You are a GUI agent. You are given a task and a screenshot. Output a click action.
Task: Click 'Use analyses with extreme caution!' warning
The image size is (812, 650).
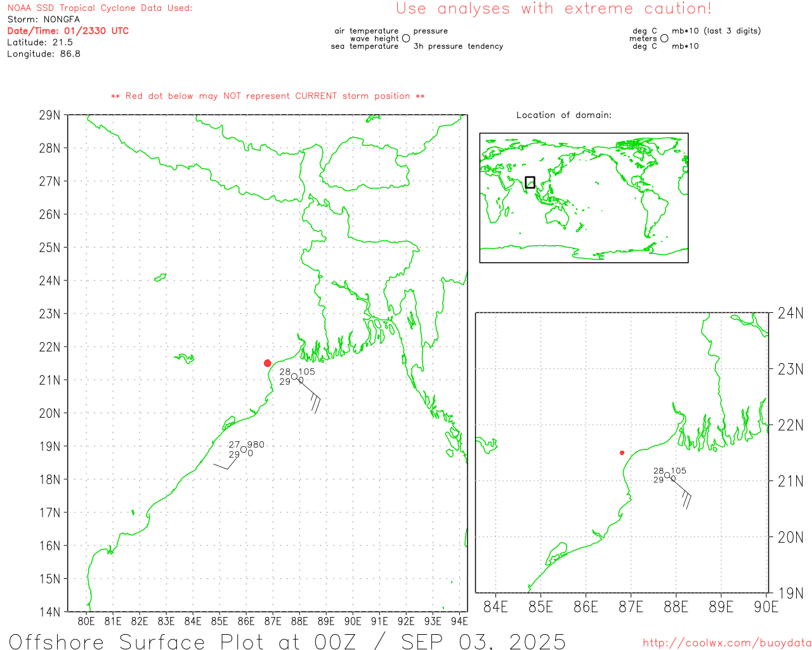click(554, 9)
